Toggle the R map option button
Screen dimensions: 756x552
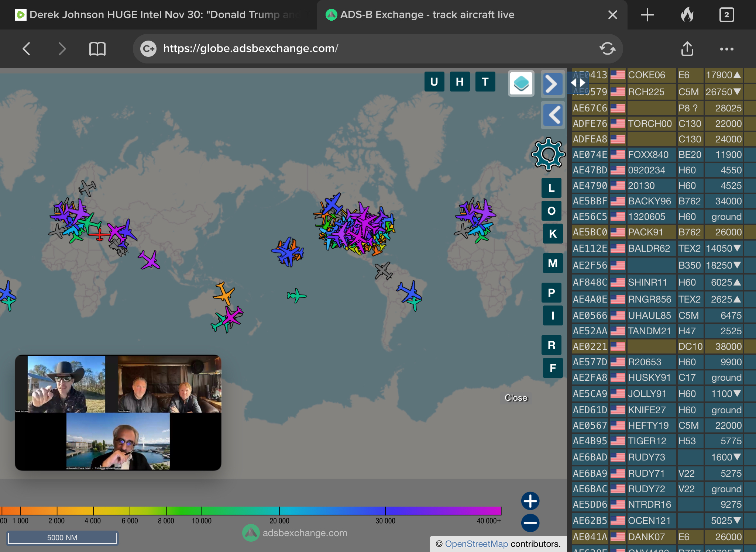point(551,345)
